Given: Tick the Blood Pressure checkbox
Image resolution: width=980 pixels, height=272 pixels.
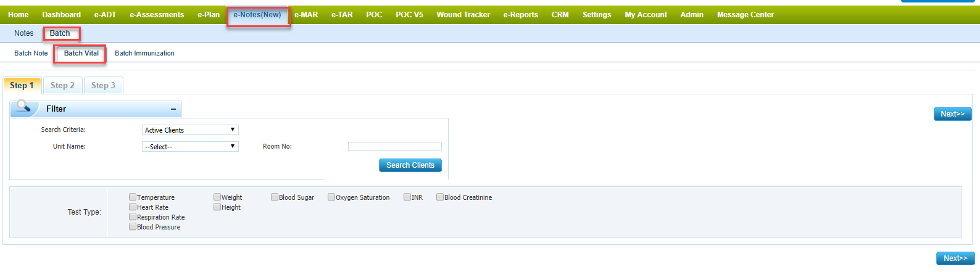Looking at the screenshot, I should click(133, 227).
